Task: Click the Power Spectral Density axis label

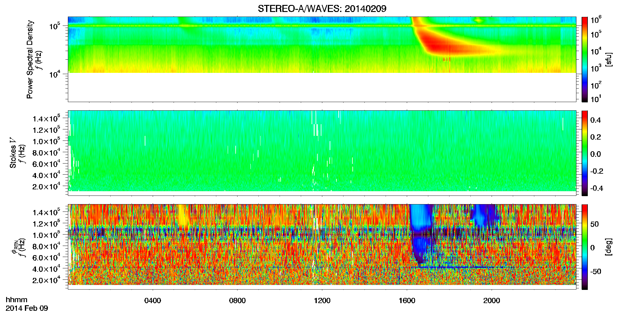Action: tap(30, 59)
